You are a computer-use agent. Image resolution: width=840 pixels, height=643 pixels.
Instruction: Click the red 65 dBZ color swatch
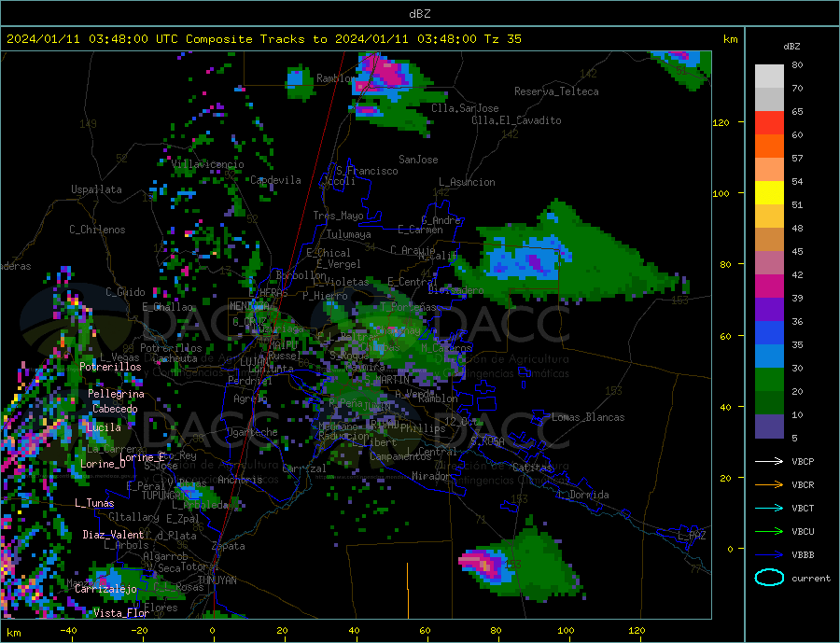[769, 122]
